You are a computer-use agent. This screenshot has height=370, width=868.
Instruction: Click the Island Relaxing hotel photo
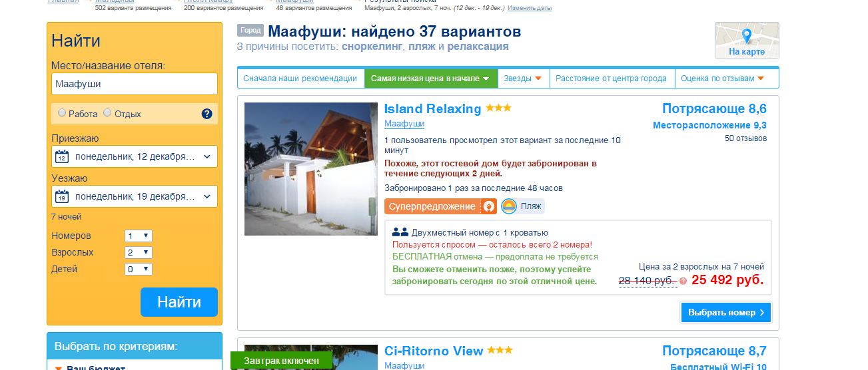[311, 169]
